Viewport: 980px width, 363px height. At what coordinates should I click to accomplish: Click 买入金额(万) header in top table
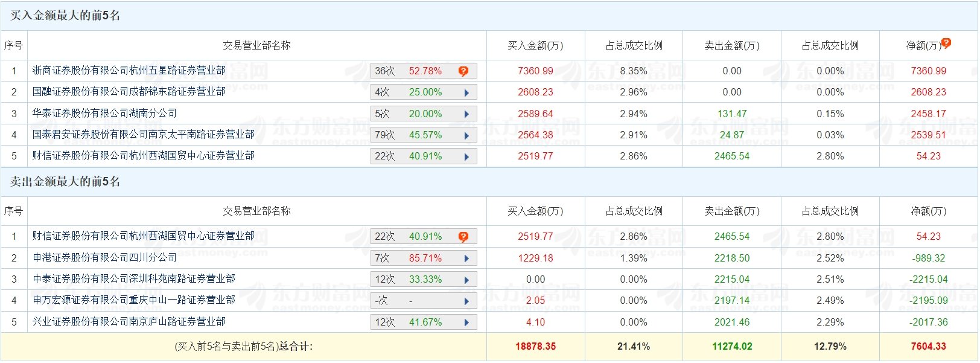[x=535, y=46]
